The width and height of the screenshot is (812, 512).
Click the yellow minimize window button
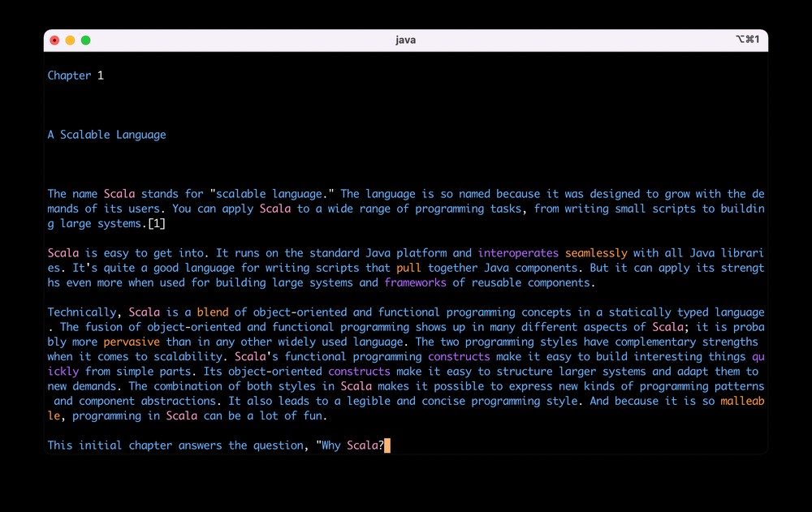70,41
